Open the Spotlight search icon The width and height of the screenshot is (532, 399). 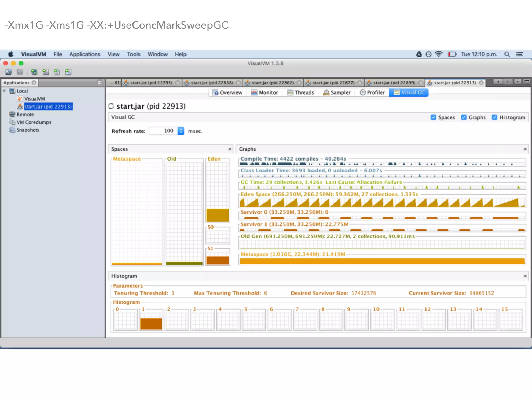tap(507, 54)
